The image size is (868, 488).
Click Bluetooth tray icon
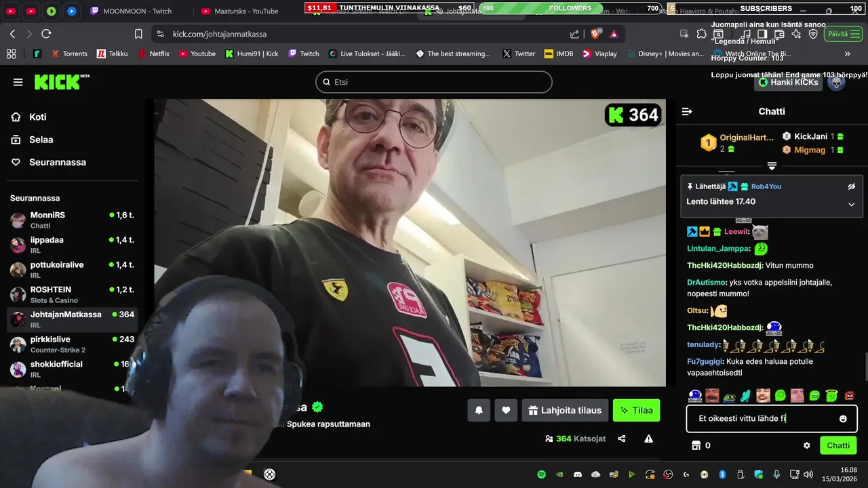pos(722,474)
